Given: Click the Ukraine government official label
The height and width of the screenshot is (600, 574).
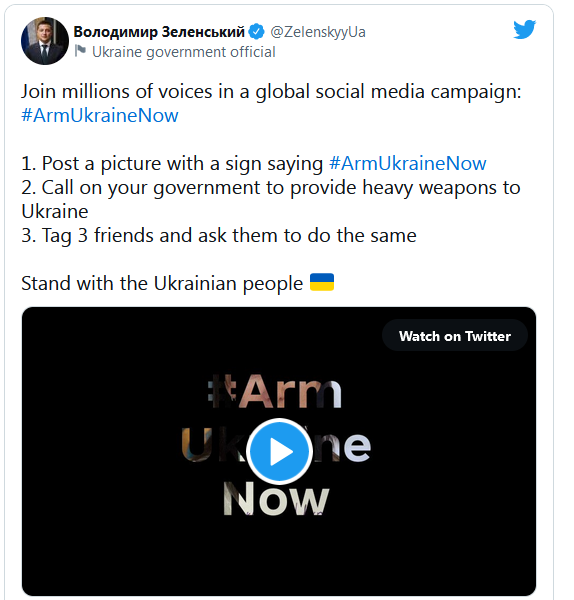Looking at the screenshot, I should tap(184, 52).
